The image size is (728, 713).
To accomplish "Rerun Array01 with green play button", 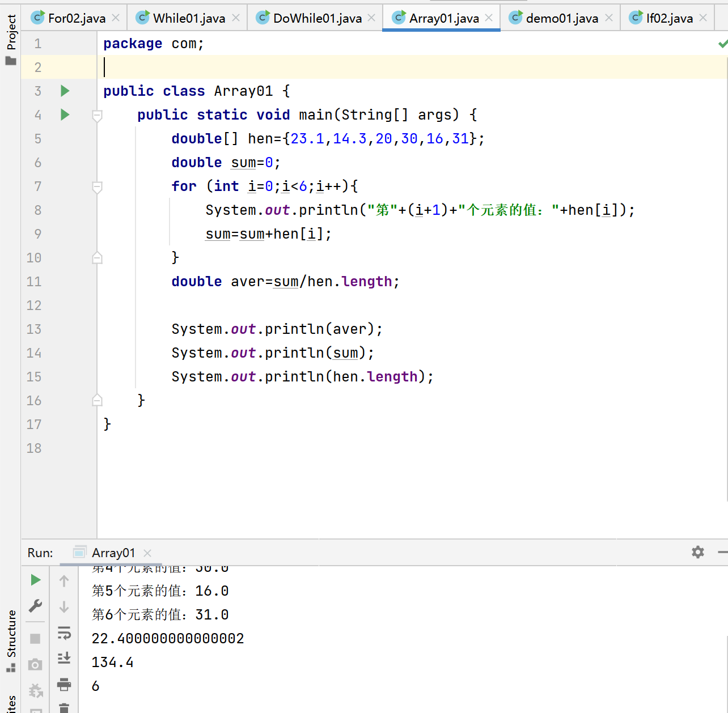I will (x=35, y=580).
